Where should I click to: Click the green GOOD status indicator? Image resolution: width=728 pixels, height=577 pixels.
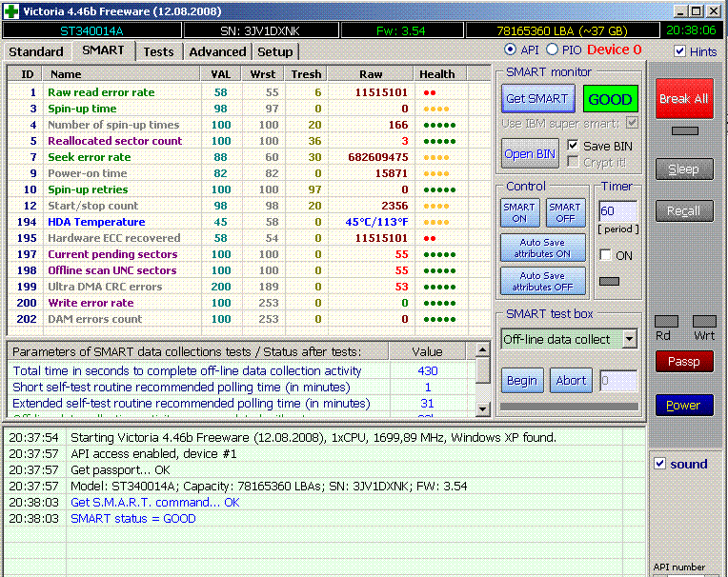coord(611,99)
